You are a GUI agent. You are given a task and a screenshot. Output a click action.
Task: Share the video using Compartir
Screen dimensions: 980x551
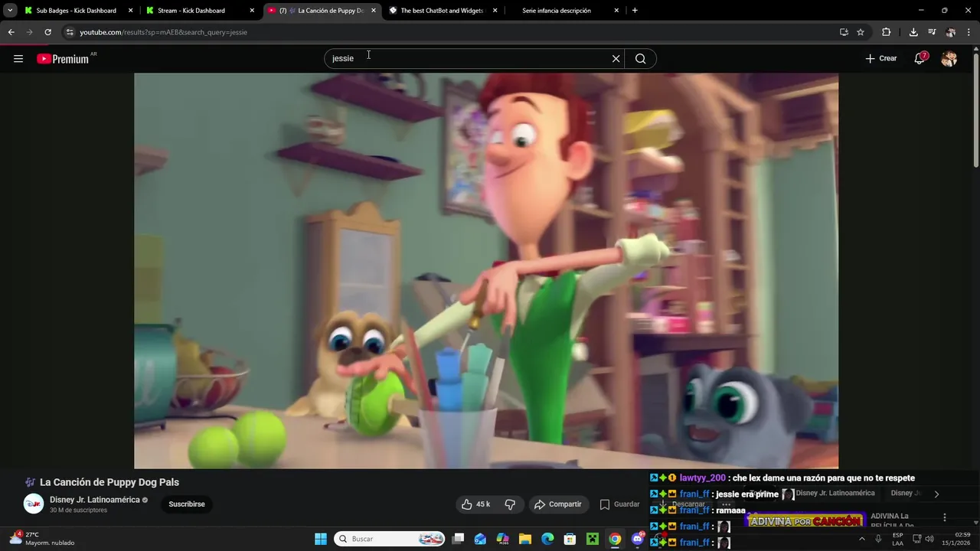(x=558, y=504)
